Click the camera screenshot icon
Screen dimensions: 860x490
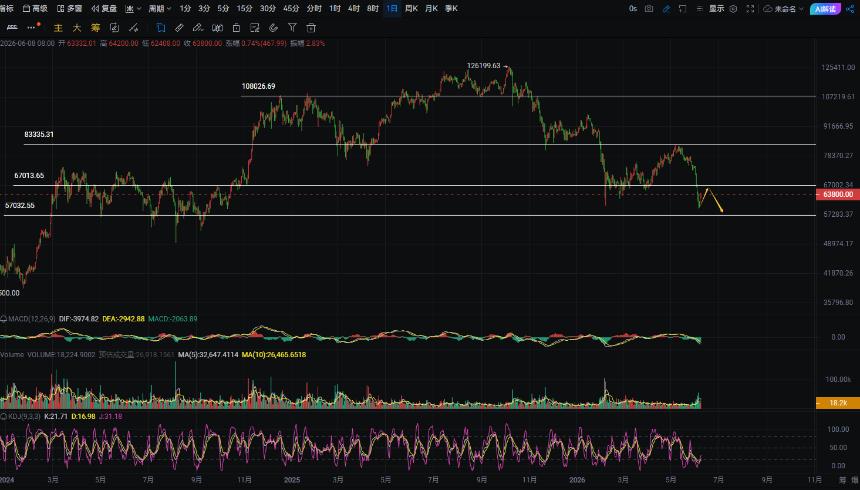(x=649, y=9)
